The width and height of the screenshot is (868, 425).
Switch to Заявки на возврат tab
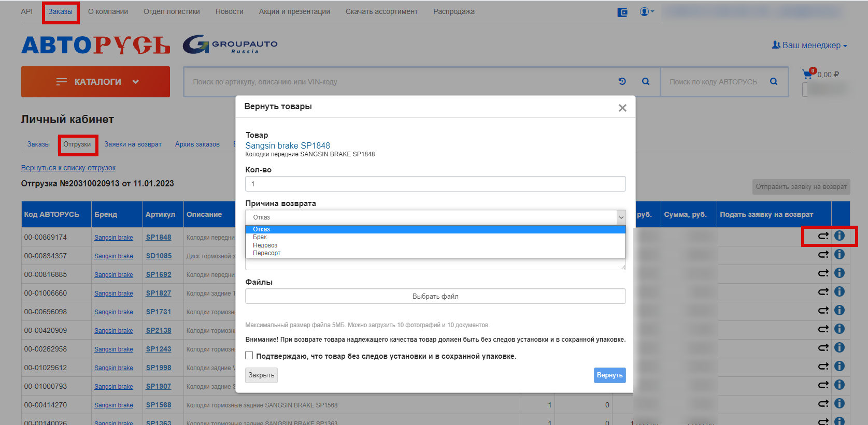point(133,144)
